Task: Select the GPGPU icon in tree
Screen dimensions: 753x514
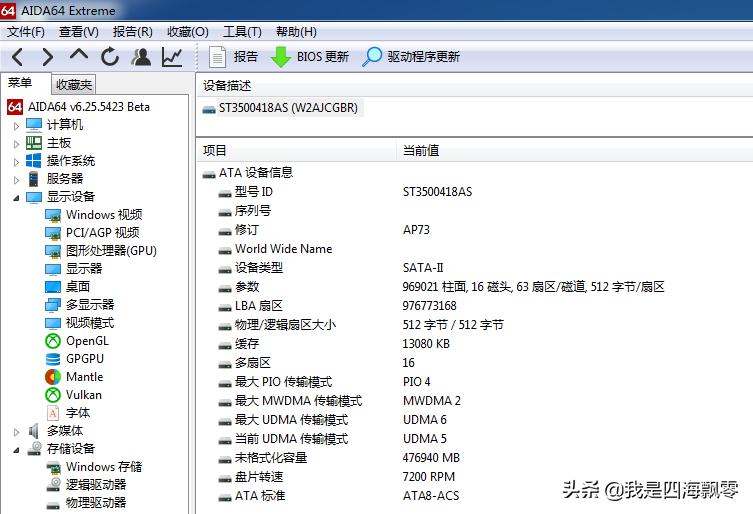Action: coord(53,359)
